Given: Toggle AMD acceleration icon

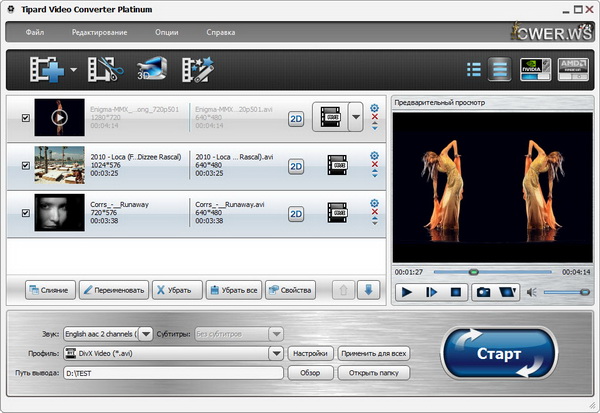Looking at the screenshot, I should pyautogui.click(x=572, y=69).
